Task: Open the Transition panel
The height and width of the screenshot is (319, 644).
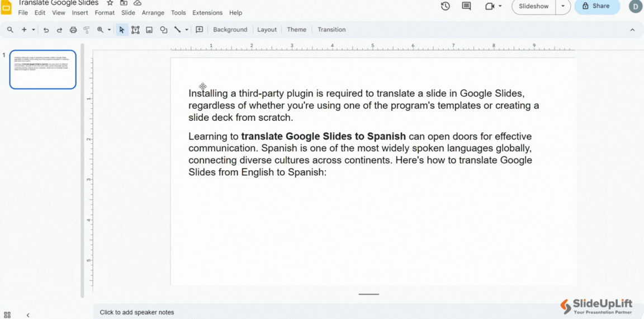Action: pos(332,30)
